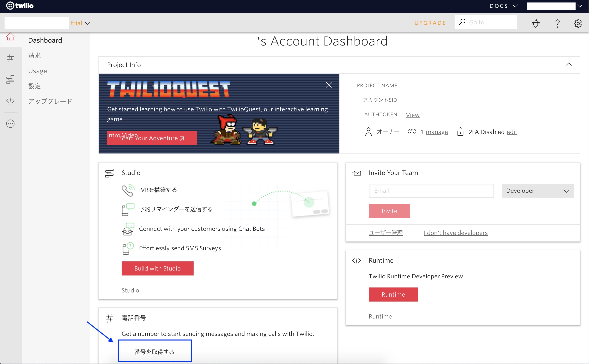589x364 pixels.
Task: Open the Developer role dropdown
Action: coord(538,191)
